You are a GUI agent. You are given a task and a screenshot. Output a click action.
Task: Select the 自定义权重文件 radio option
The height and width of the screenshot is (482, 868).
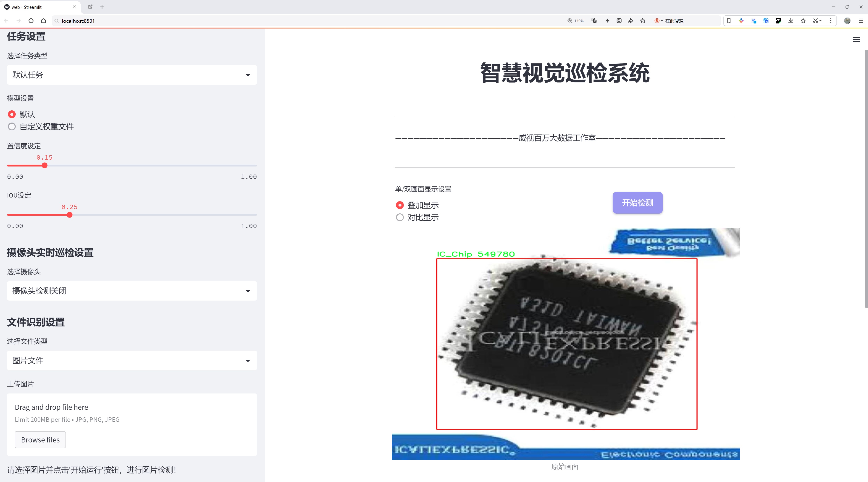[12, 127]
